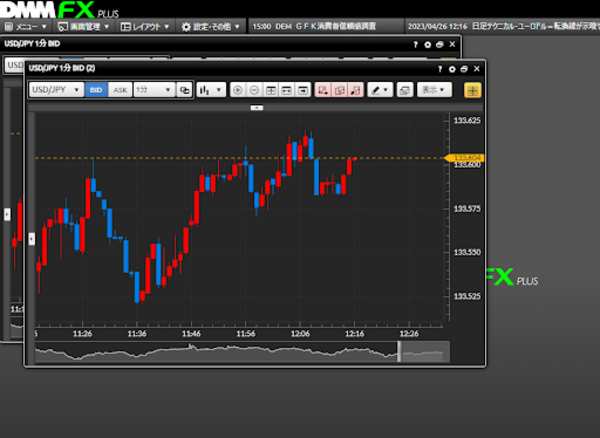Switch chart price to BID

coord(97,89)
